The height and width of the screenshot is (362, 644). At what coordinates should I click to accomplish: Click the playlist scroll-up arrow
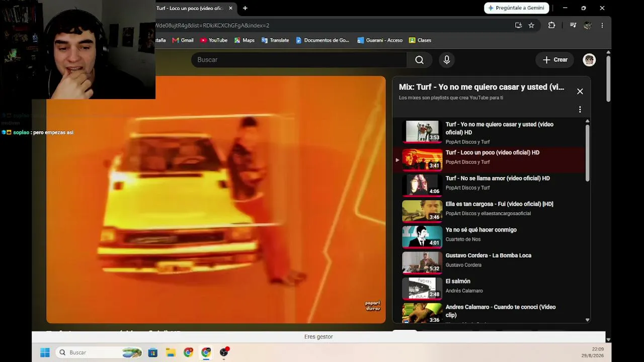pyautogui.click(x=587, y=121)
